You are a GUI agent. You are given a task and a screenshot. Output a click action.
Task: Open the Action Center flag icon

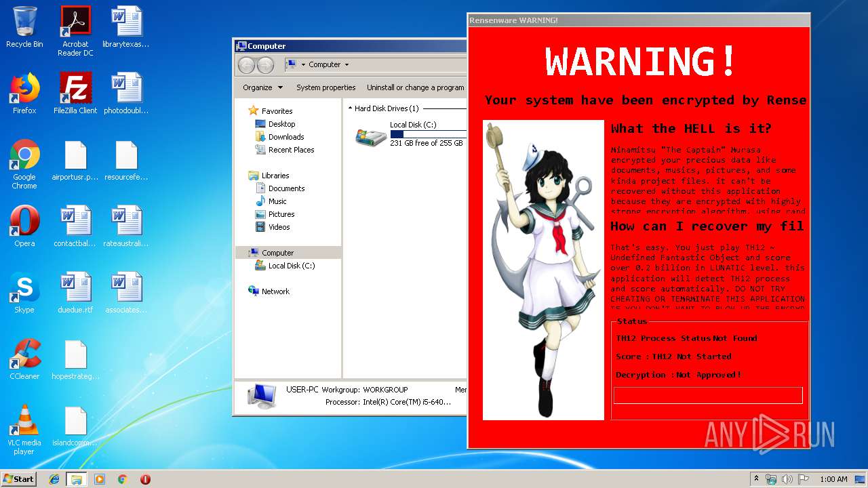point(804,479)
